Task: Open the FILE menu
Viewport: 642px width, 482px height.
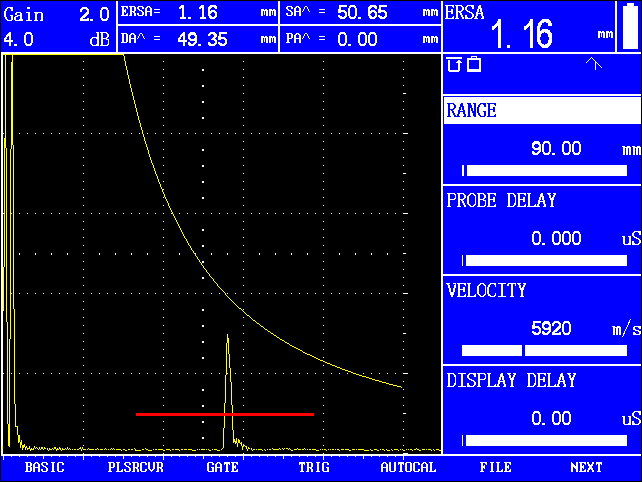Action: [495, 467]
